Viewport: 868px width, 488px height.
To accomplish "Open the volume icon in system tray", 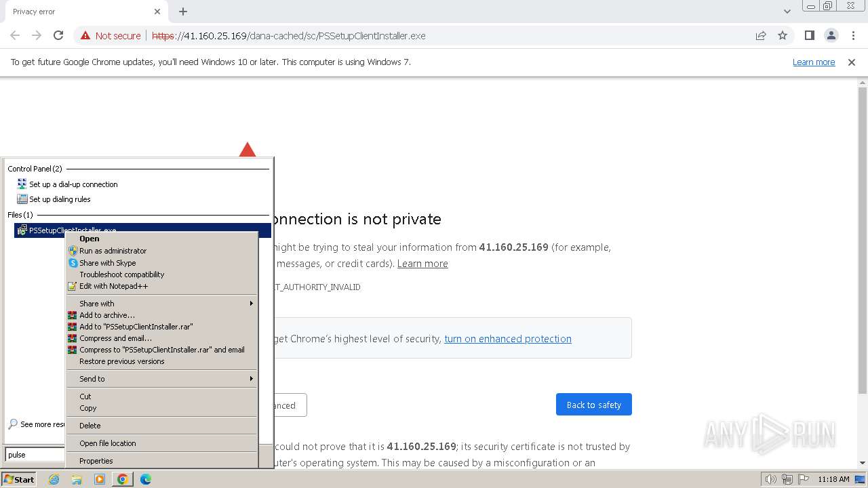I will [770, 479].
